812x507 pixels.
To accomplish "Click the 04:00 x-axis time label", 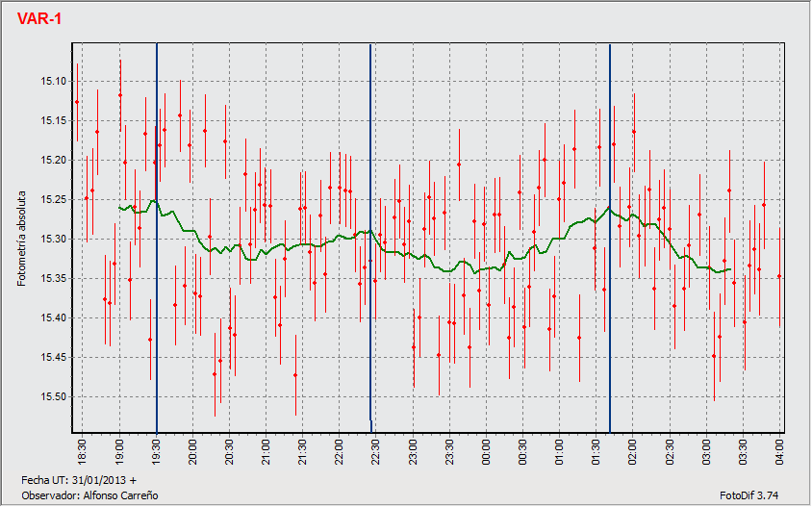I will 779,451.
